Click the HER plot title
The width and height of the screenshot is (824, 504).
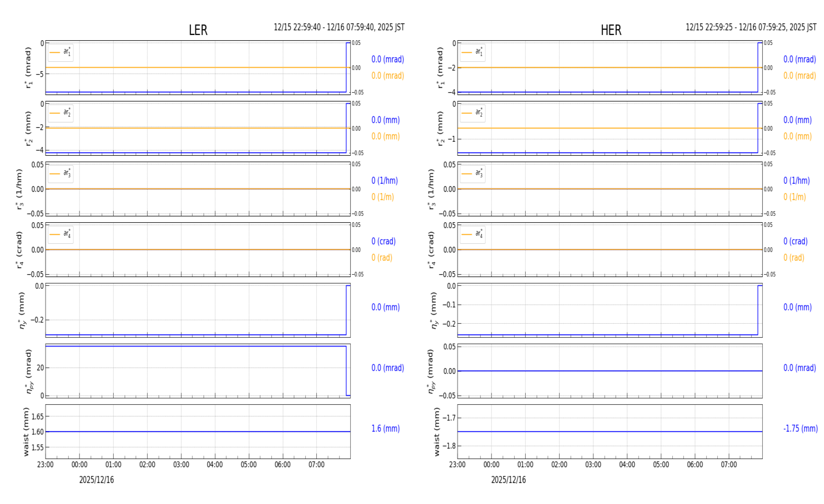pyautogui.click(x=610, y=30)
